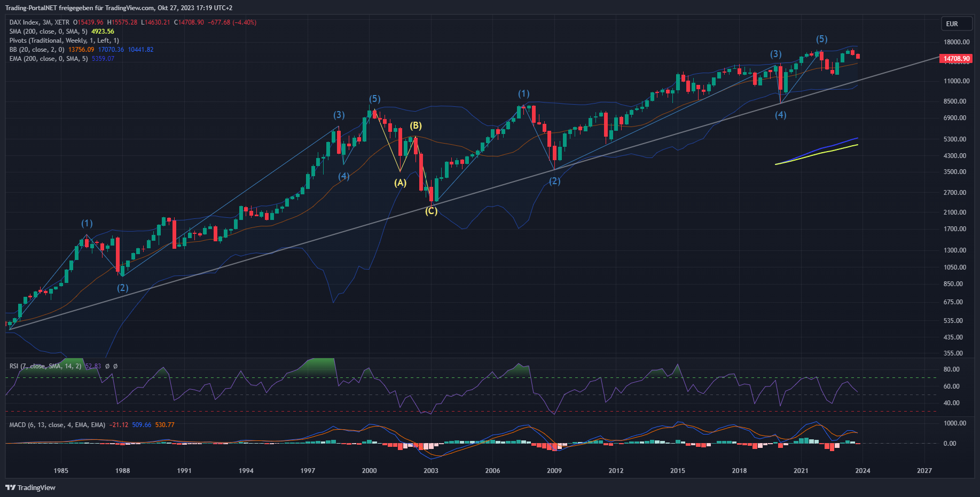
Task: Click the MACD indicator legend label
Action: tap(57, 425)
